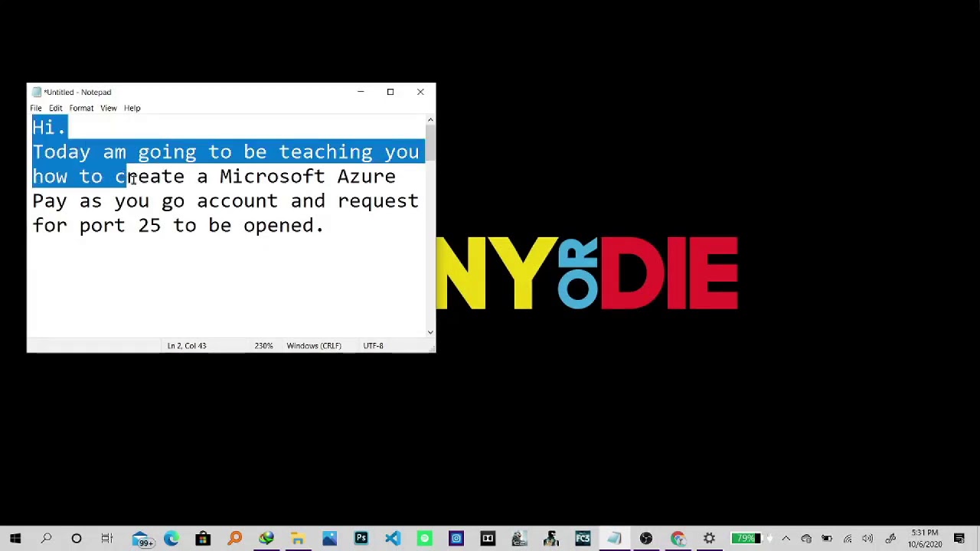Open the Edit menu in Notepad

click(56, 108)
